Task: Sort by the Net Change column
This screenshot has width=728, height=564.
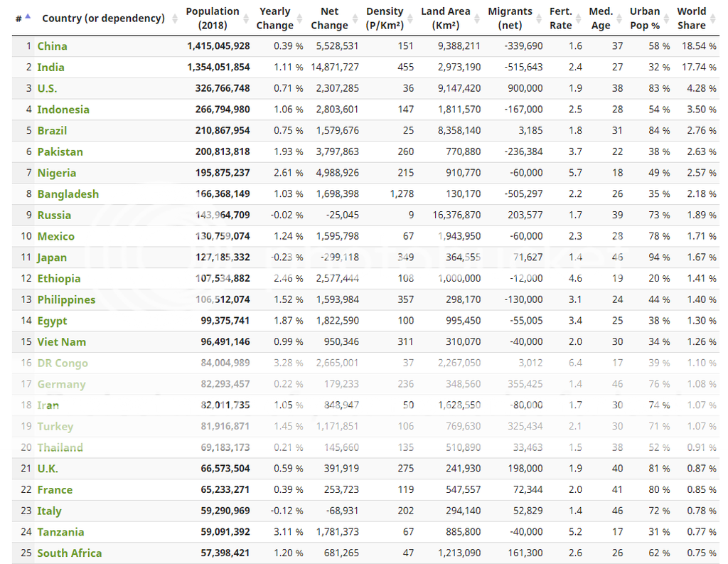Action: point(329,18)
